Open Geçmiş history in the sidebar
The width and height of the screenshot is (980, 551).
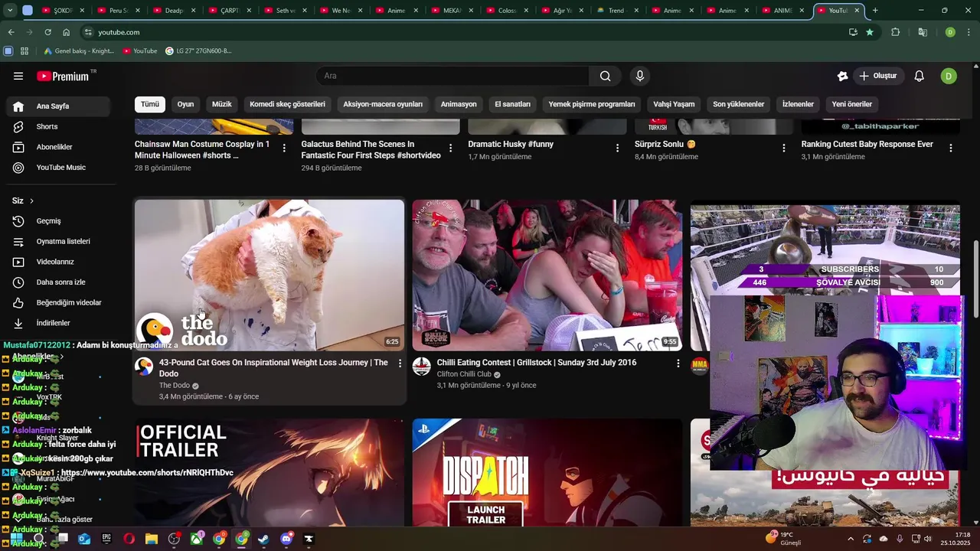tap(58, 221)
